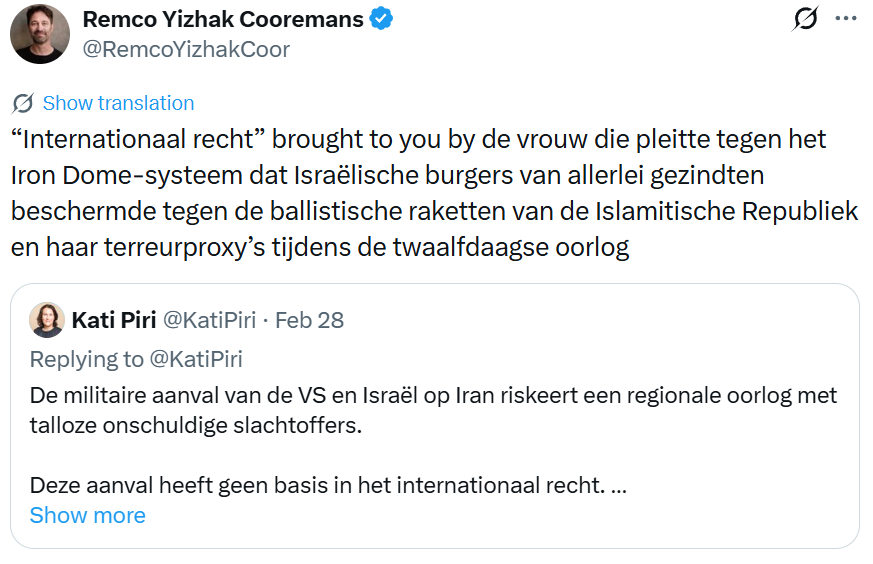
Task: Expand quoted tweet with Show more
Action: click(88, 515)
